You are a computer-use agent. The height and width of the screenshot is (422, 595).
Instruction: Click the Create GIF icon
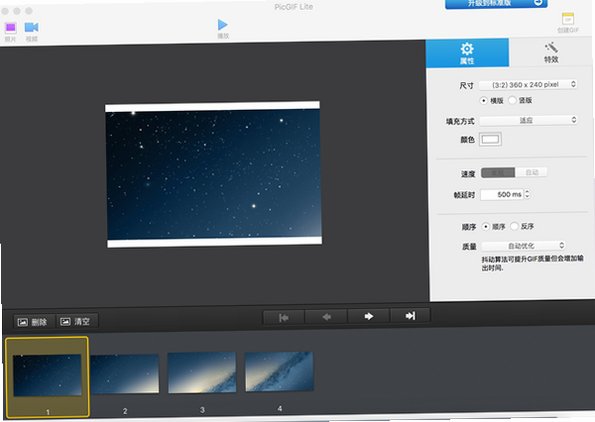[x=568, y=19]
